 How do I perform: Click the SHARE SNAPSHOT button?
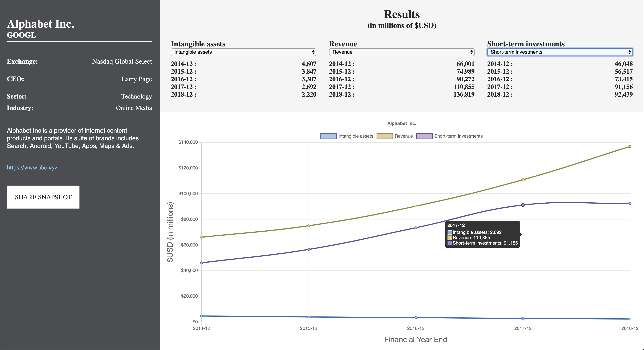coord(43,197)
